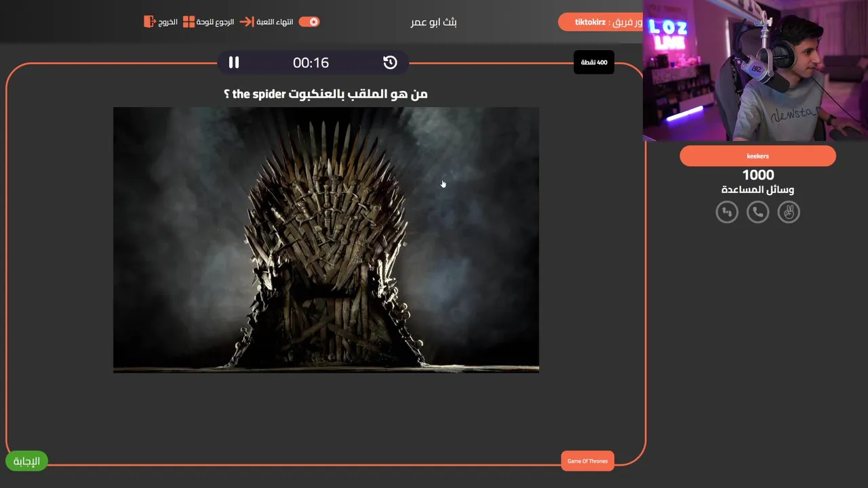Image resolution: width=868 pixels, height=488 pixels.
Task: Use the two-answers hand lifeline icon
Action: tap(789, 212)
